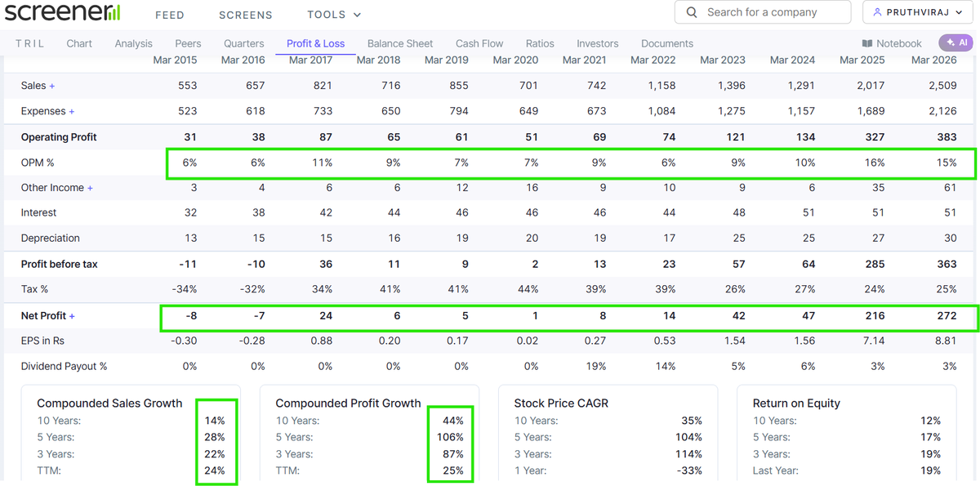Go to FEED in top navigation
Viewport: 980px width, 486px height.
[169, 15]
